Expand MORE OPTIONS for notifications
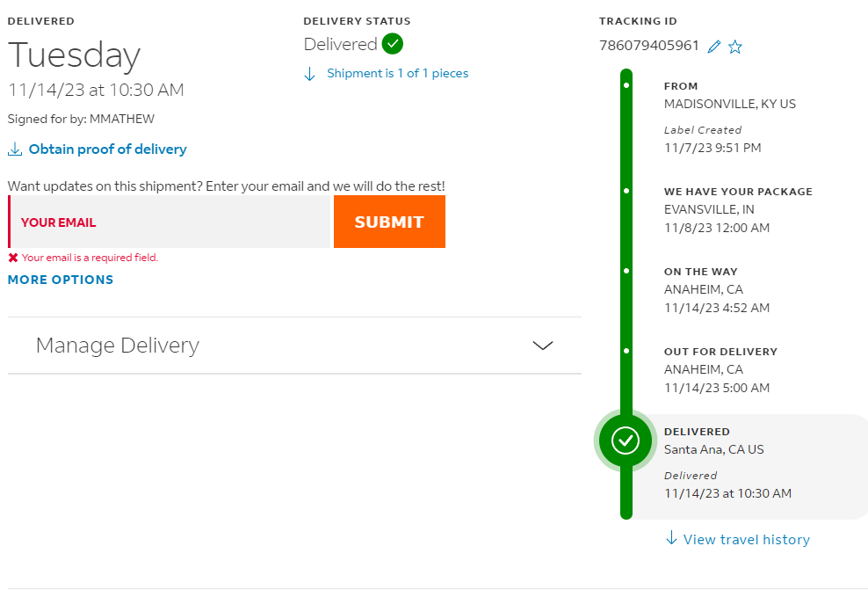868x590 pixels. (x=61, y=280)
